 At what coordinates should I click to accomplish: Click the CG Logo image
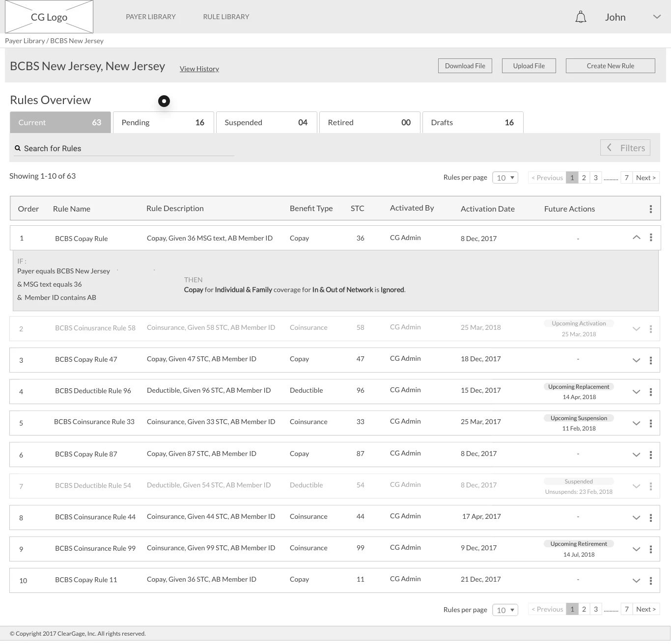(49, 17)
